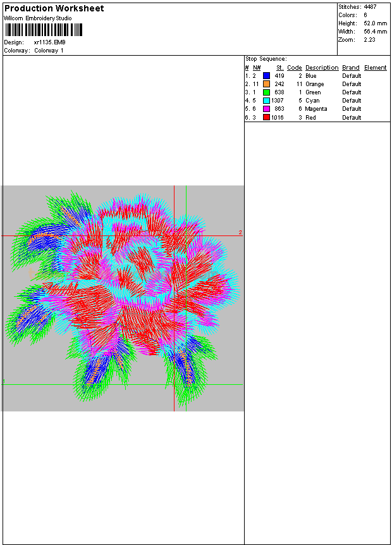Click the red '2' guide line marker
The width and height of the screenshot is (392, 545).
[240, 232]
